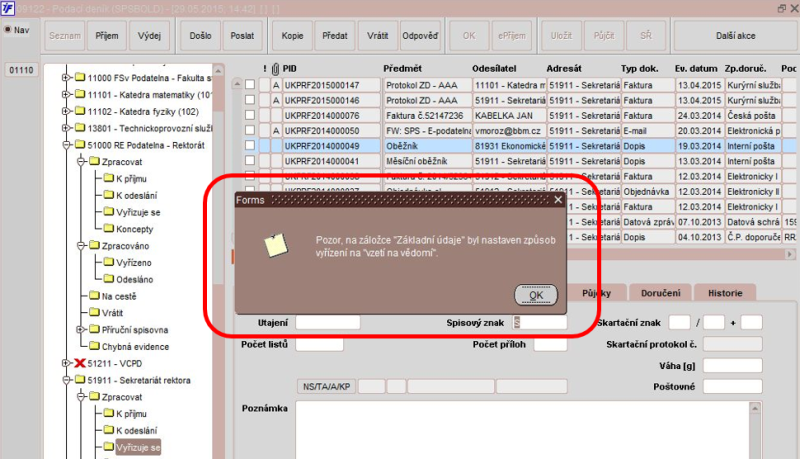Viewport: 800px width, 459px height.
Task: Click the Vrátit toolbar button
Action: point(378,36)
